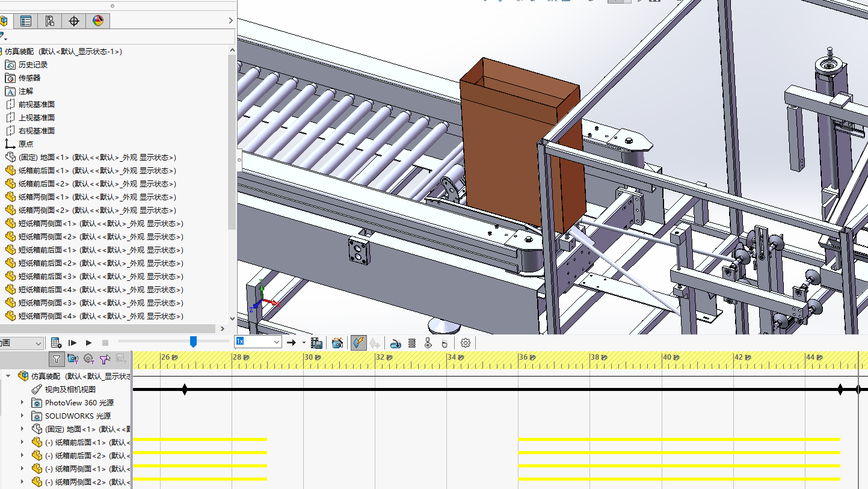868x489 pixels.
Task: Expand the PhotoView 360 光源 folder
Action: (x=23, y=402)
